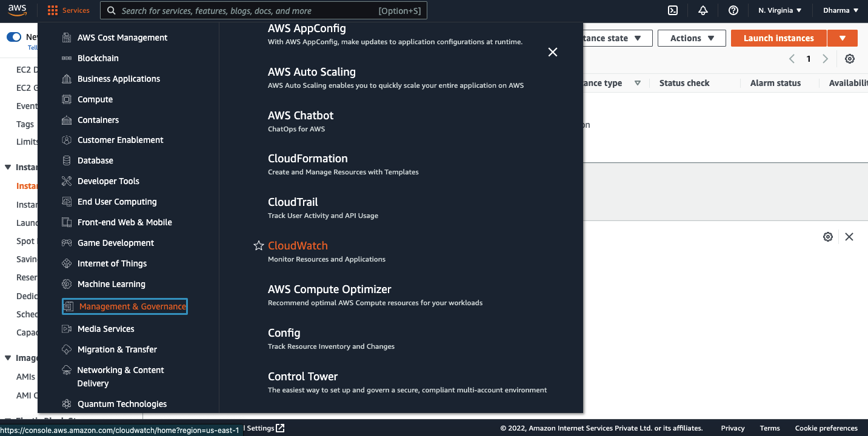
Task: Click the End User Computing icon
Action: (x=67, y=202)
